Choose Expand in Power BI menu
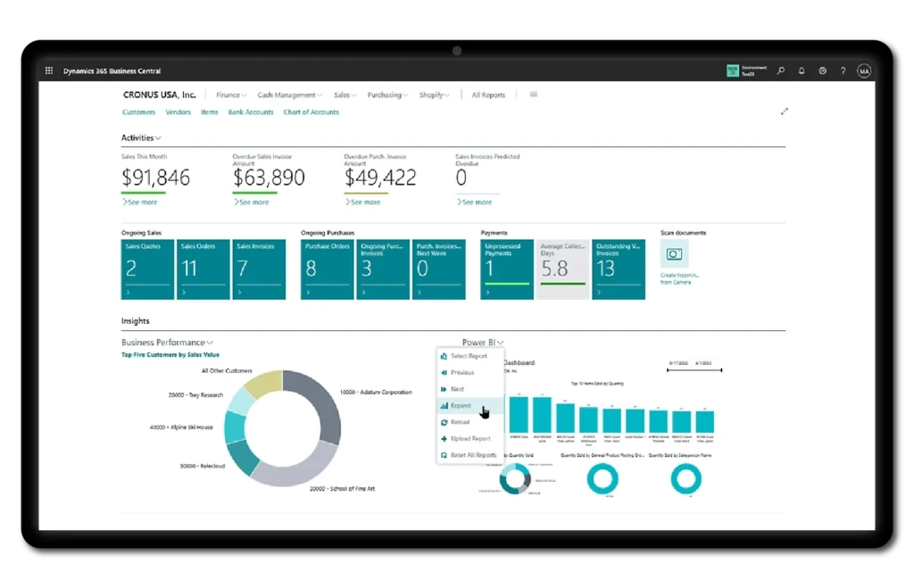Viewport: 914px width, 588px height. (x=469, y=406)
